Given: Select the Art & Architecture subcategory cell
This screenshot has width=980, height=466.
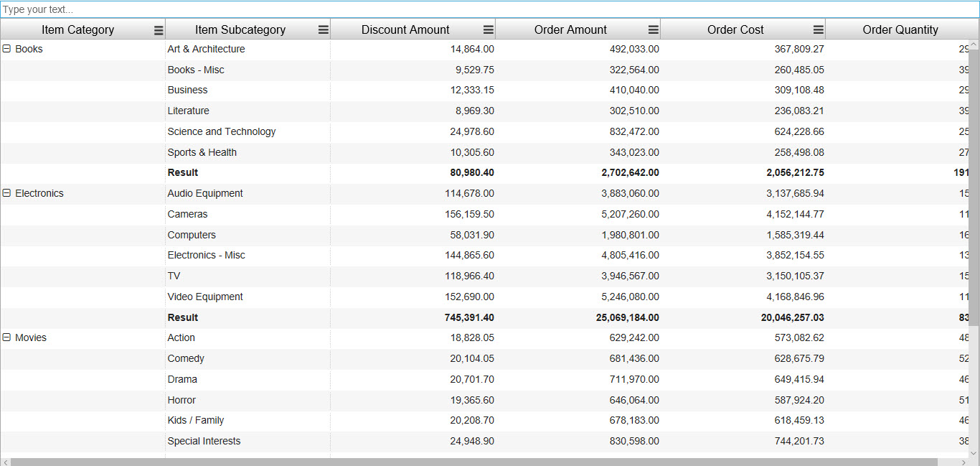Looking at the screenshot, I should pos(206,50).
